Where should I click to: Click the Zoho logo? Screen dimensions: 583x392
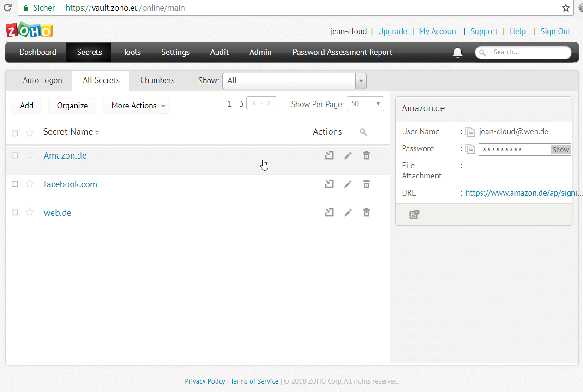point(29,30)
